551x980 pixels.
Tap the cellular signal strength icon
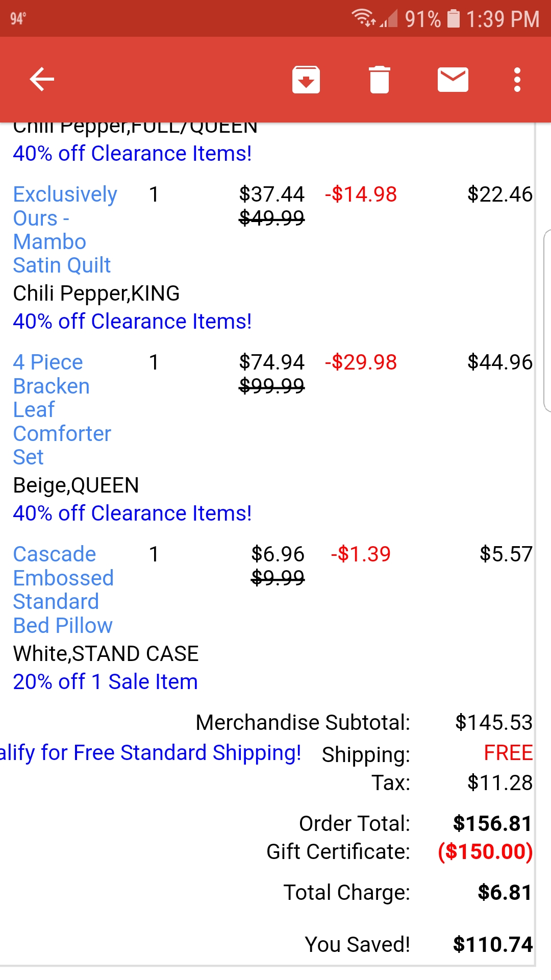click(x=389, y=19)
